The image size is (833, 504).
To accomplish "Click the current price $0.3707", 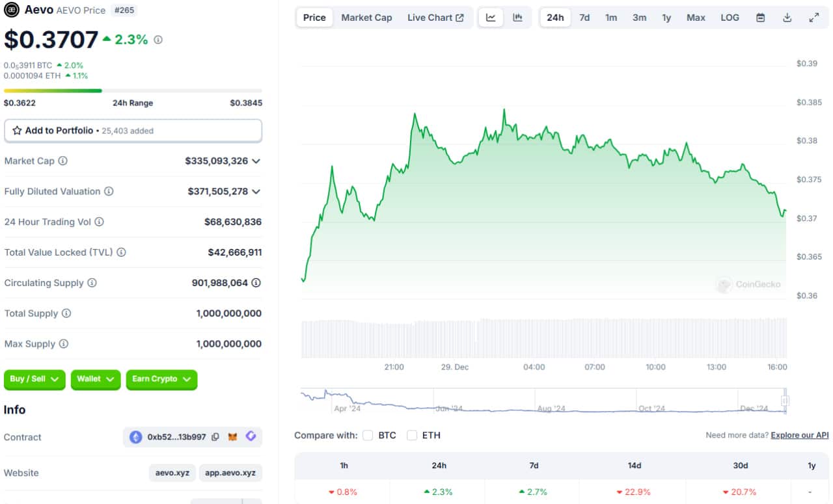I will coord(51,40).
